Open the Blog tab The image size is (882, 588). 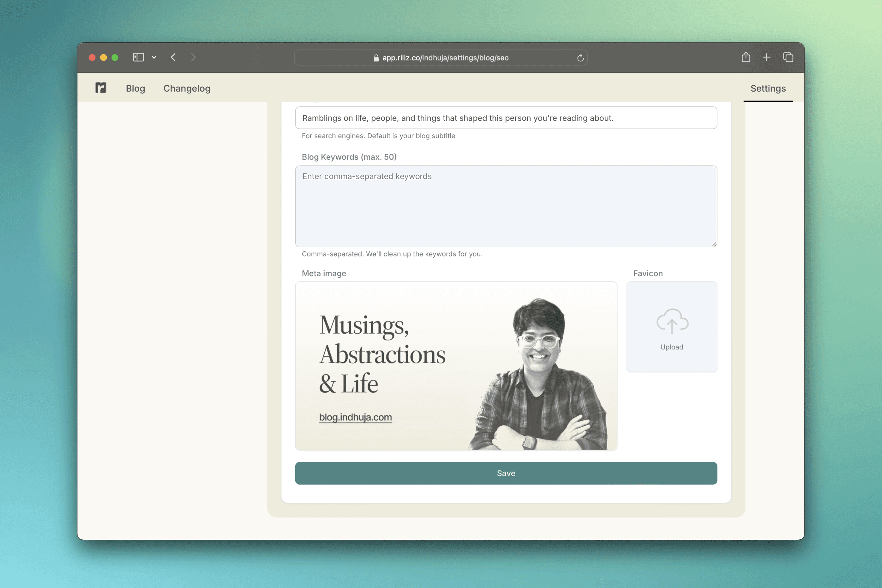click(135, 89)
